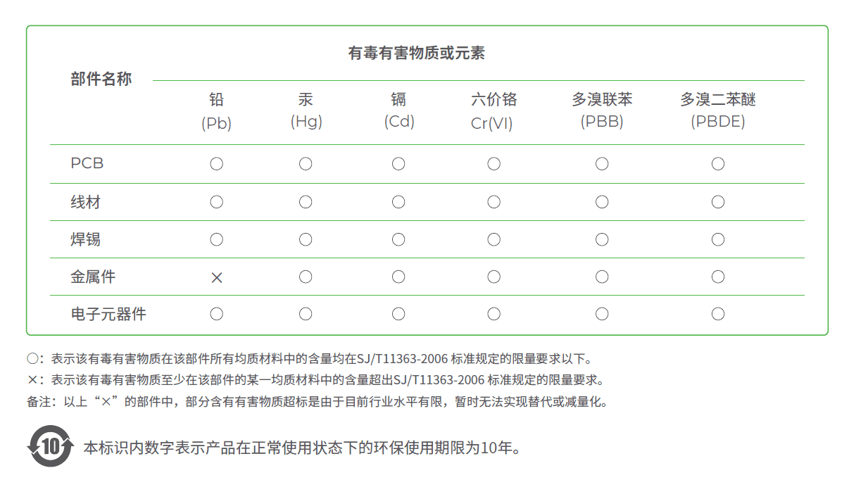The image size is (868, 480).
Task: Click the 电子元器件 row label
Action: tap(108, 314)
